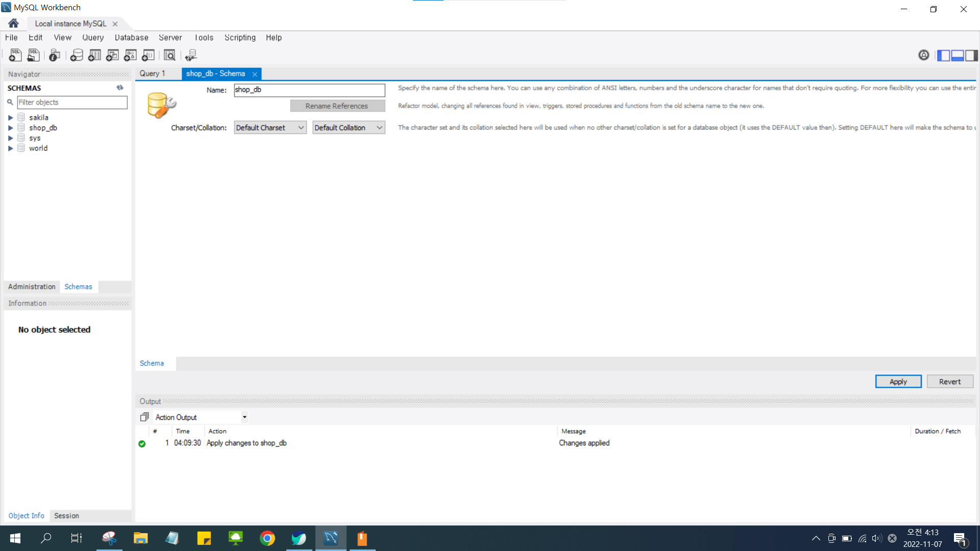Click the Filter objects search field

click(x=72, y=102)
